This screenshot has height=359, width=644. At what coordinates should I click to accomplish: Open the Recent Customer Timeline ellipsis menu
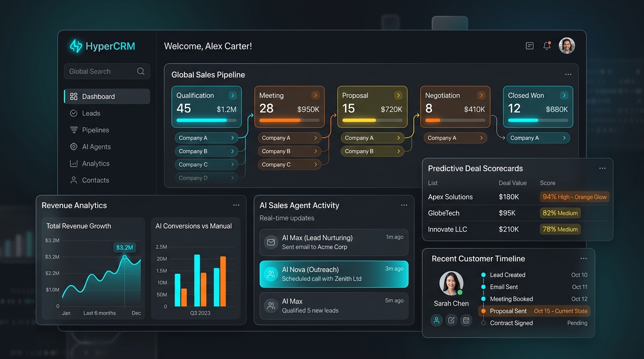(x=584, y=258)
